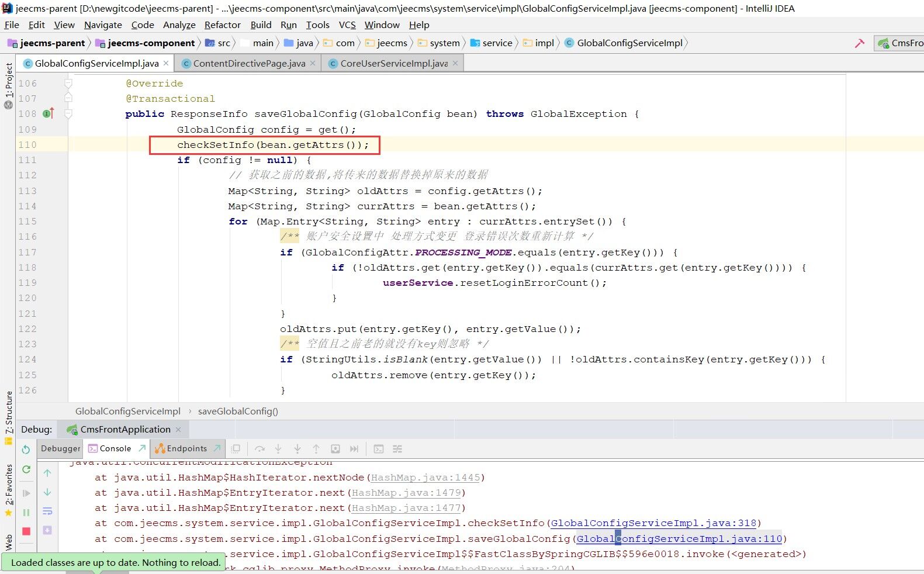Toggle scroll to end of console
The image size is (924, 574).
tap(47, 530)
